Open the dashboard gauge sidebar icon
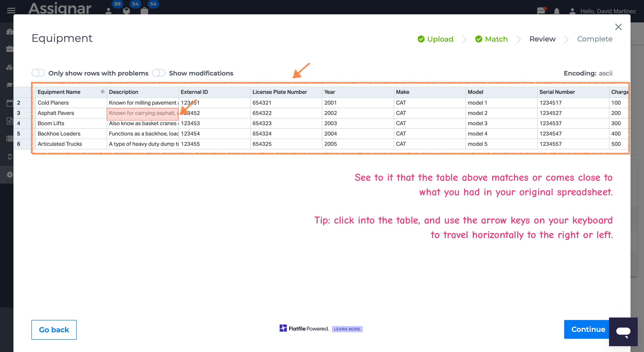The image size is (644, 352). [9, 32]
